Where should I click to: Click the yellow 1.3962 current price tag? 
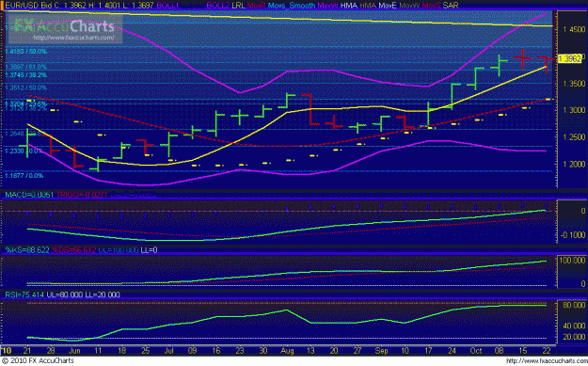click(x=569, y=59)
